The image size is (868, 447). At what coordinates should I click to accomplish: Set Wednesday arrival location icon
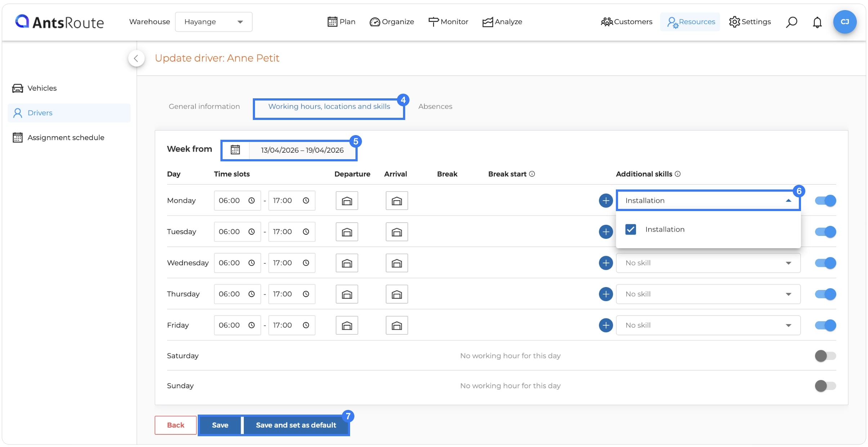[397, 263]
